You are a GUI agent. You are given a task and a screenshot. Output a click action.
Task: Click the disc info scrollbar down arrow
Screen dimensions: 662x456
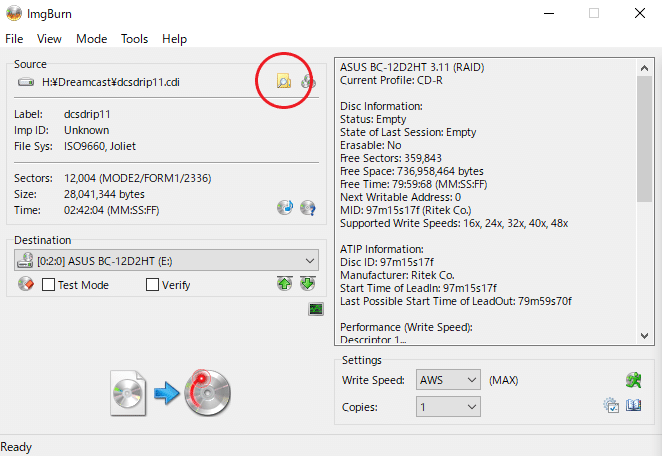click(644, 336)
